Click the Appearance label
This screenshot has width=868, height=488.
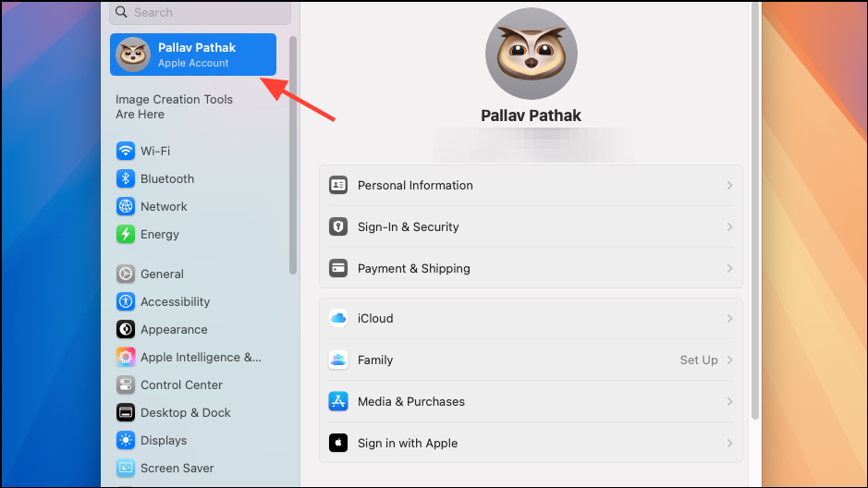coord(174,329)
